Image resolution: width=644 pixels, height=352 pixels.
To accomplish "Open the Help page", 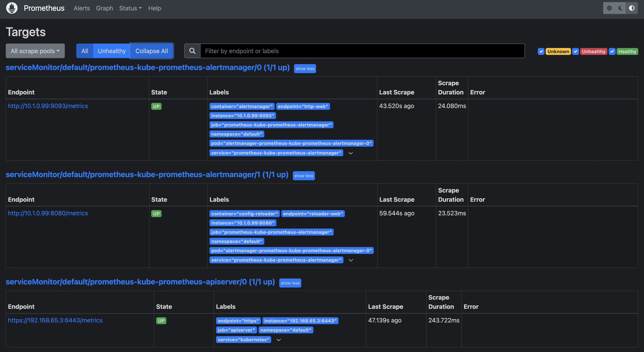I will [x=154, y=8].
